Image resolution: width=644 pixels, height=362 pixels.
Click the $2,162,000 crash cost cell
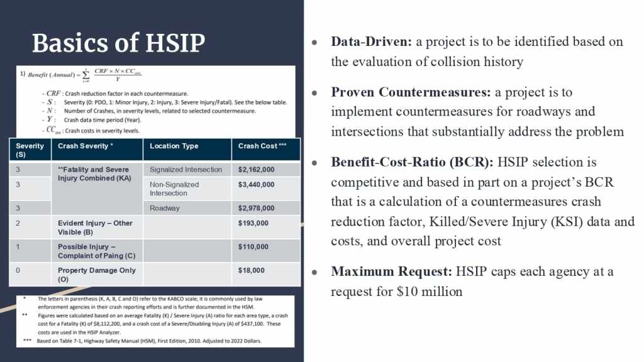point(256,170)
